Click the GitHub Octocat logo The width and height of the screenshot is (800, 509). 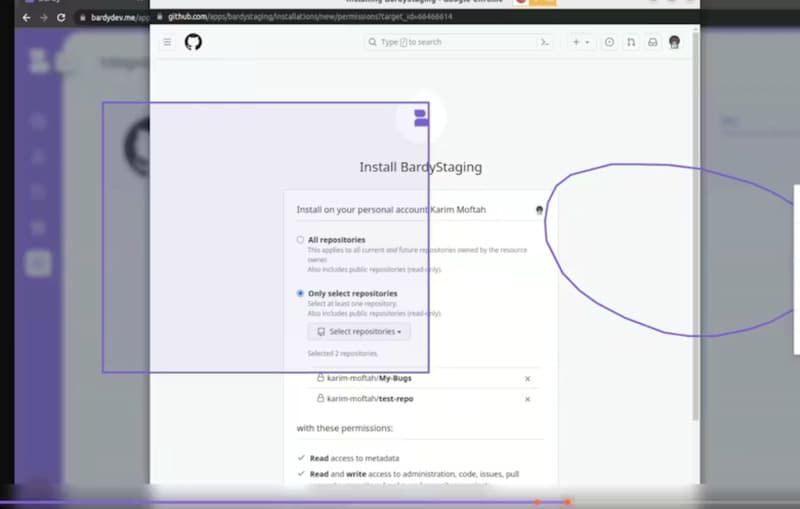193,42
